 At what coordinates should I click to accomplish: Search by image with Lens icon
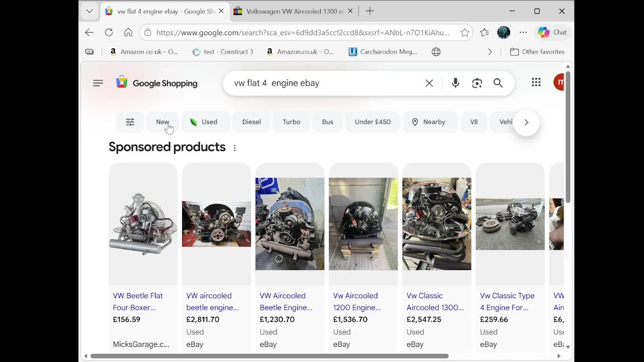point(477,83)
